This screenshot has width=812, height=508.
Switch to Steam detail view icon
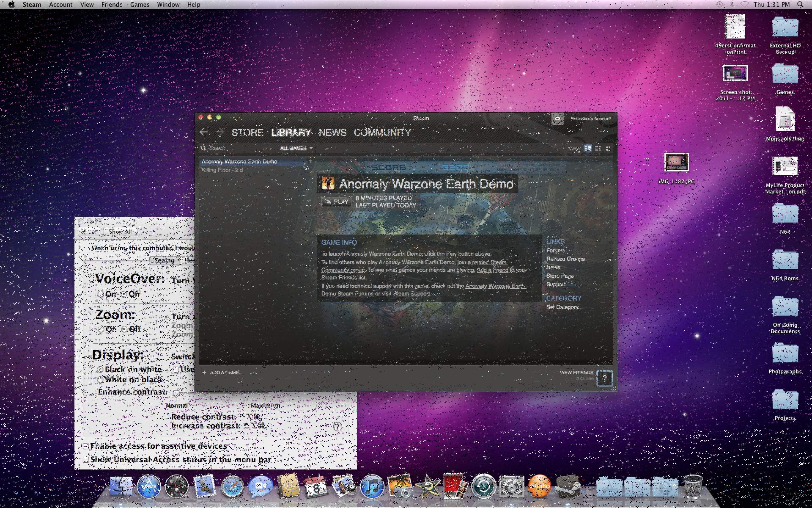(x=587, y=148)
